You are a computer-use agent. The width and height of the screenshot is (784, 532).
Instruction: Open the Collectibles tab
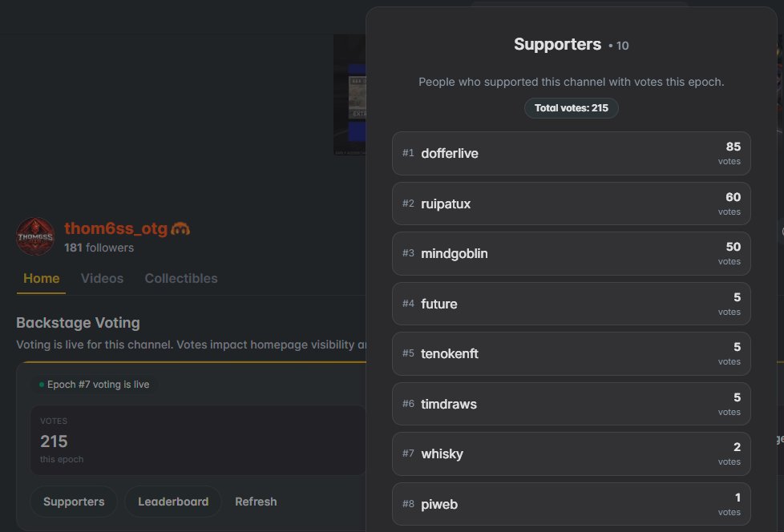click(181, 278)
